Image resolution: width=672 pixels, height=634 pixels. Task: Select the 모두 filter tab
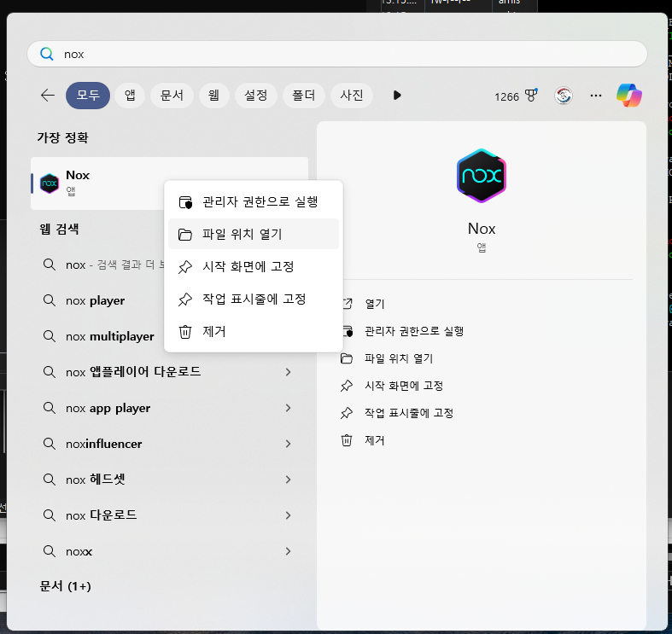88,95
